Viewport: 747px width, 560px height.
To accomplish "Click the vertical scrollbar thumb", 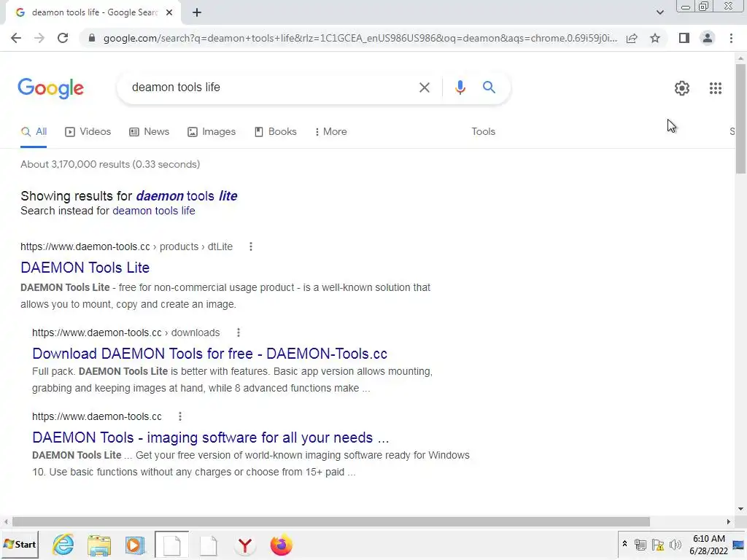I will [740, 119].
